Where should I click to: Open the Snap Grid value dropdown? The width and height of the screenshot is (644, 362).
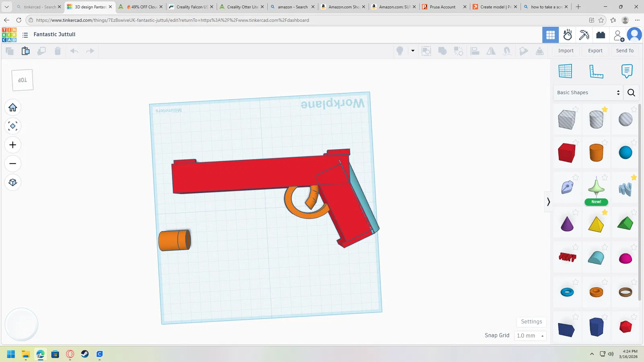(x=530, y=335)
